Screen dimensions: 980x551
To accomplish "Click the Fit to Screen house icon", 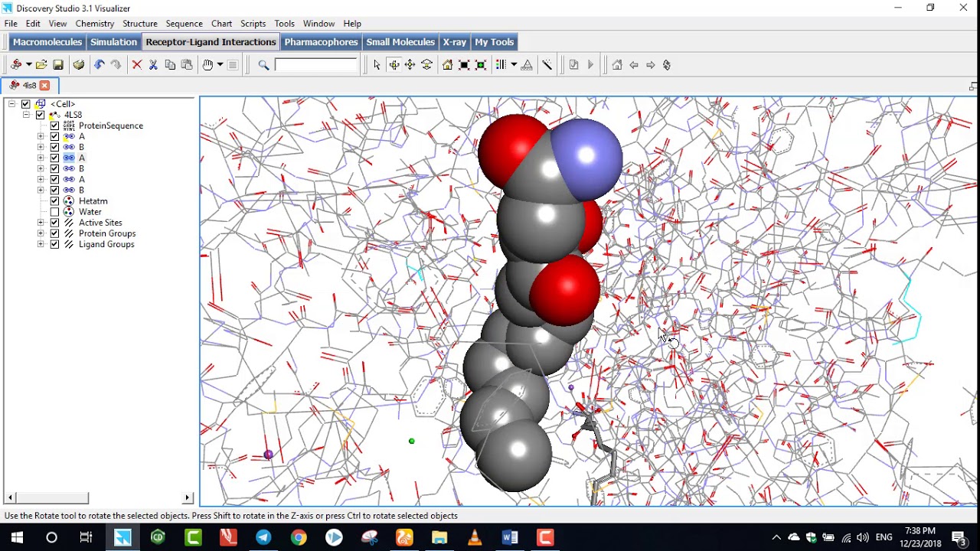I will pos(447,65).
